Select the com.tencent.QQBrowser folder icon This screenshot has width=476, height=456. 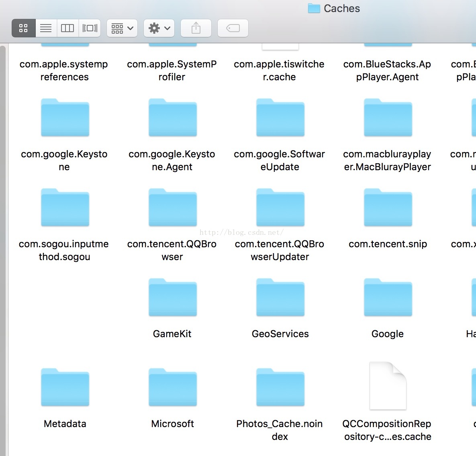173,207
